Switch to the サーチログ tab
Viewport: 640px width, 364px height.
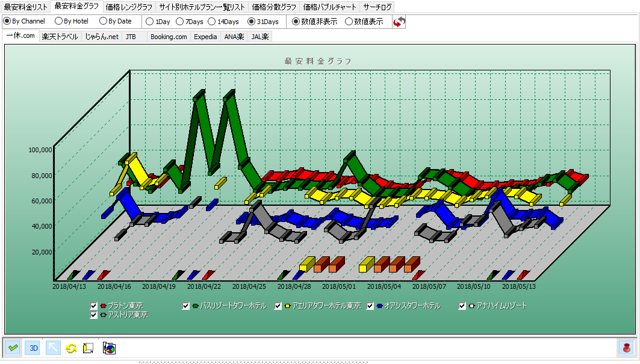point(377,7)
